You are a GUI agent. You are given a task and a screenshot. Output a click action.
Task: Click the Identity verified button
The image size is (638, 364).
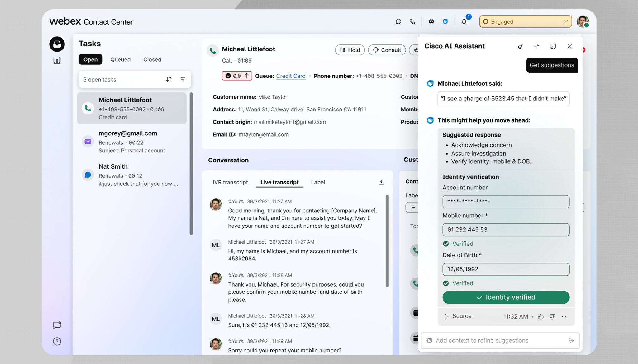tap(506, 297)
